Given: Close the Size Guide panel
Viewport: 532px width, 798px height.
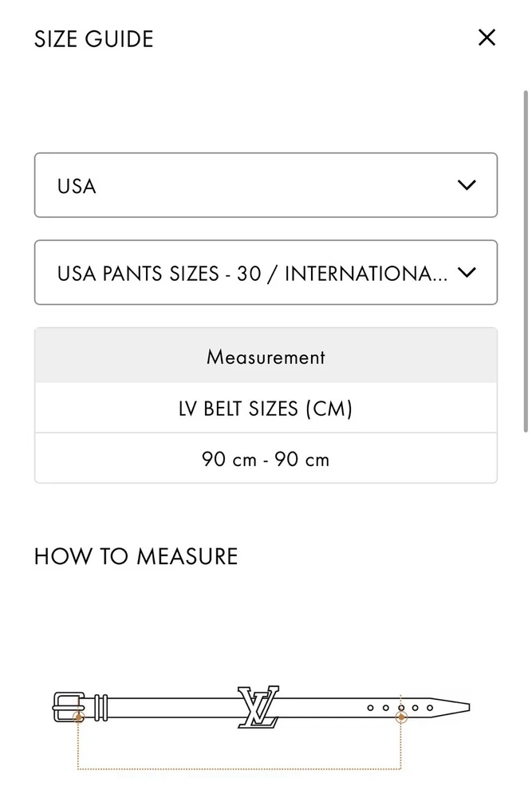Looking at the screenshot, I should point(487,38).
